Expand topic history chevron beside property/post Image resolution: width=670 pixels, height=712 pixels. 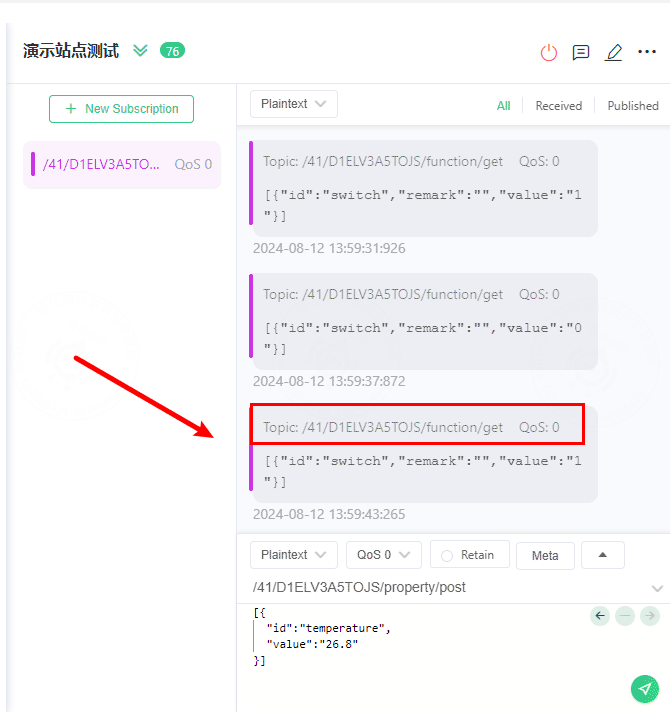[x=657, y=588]
